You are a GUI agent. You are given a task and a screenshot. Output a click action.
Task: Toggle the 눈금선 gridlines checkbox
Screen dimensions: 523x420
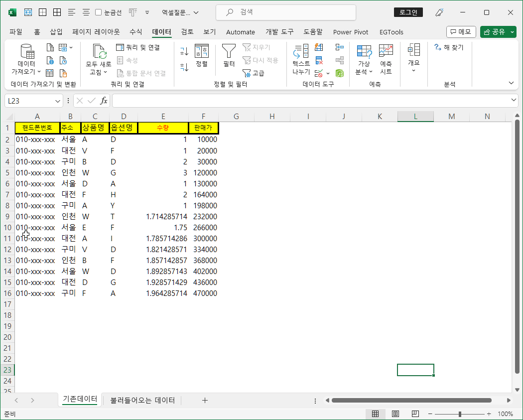(99, 12)
